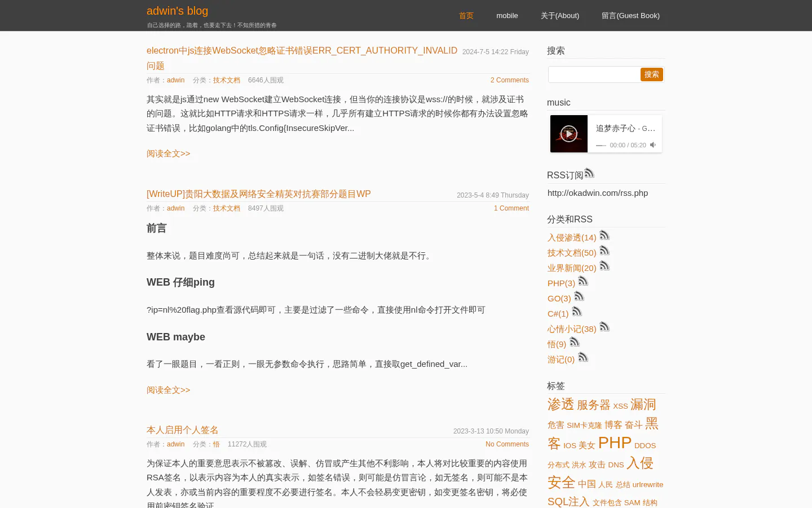
Task: Open the RSS订阅 feed icon
Action: tap(589, 173)
